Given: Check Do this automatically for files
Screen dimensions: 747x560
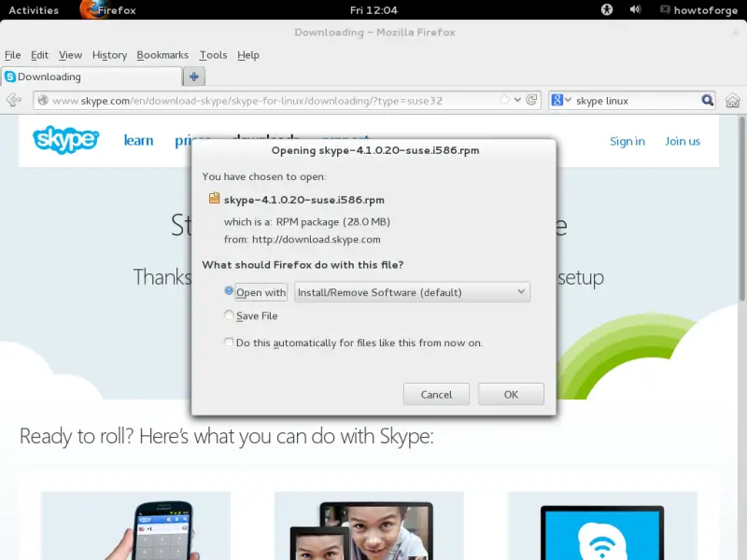Looking at the screenshot, I should pyautogui.click(x=229, y=342).
